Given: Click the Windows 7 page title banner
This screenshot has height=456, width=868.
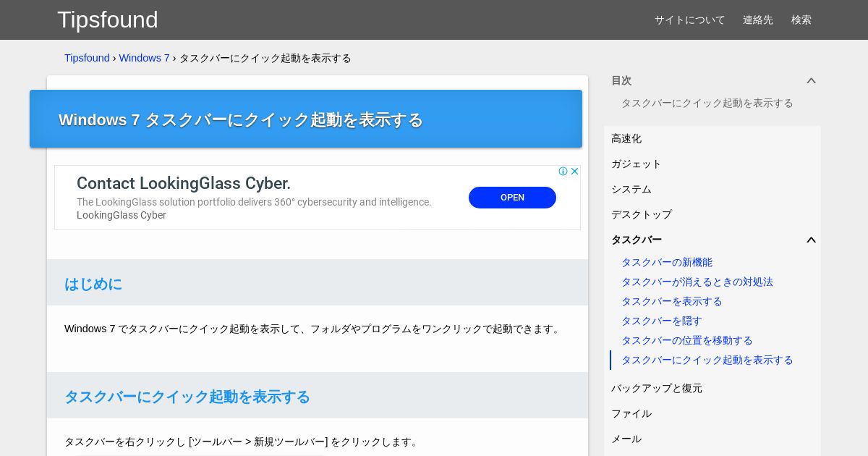Looking at the screenshot, I should point(306,119).
